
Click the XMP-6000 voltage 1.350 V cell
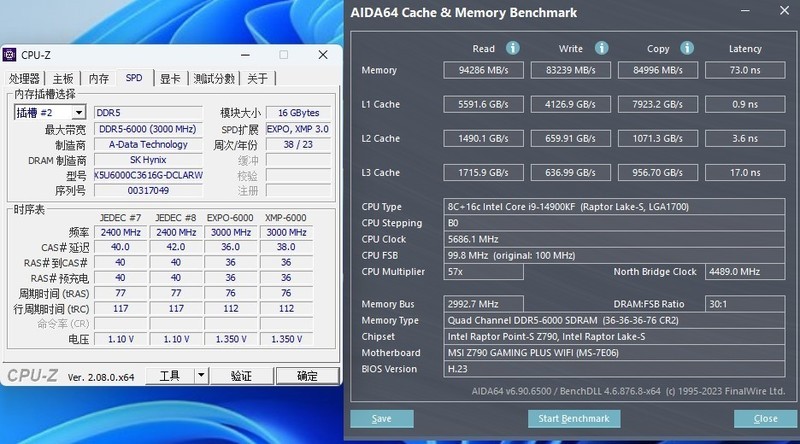point(286,339)
